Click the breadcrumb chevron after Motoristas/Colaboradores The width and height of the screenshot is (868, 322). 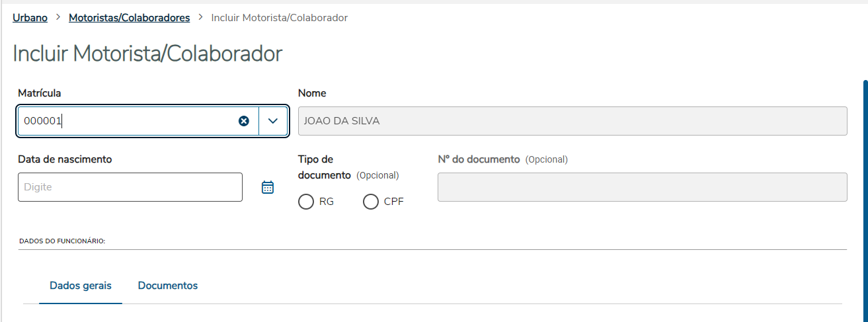click(200, 18)
